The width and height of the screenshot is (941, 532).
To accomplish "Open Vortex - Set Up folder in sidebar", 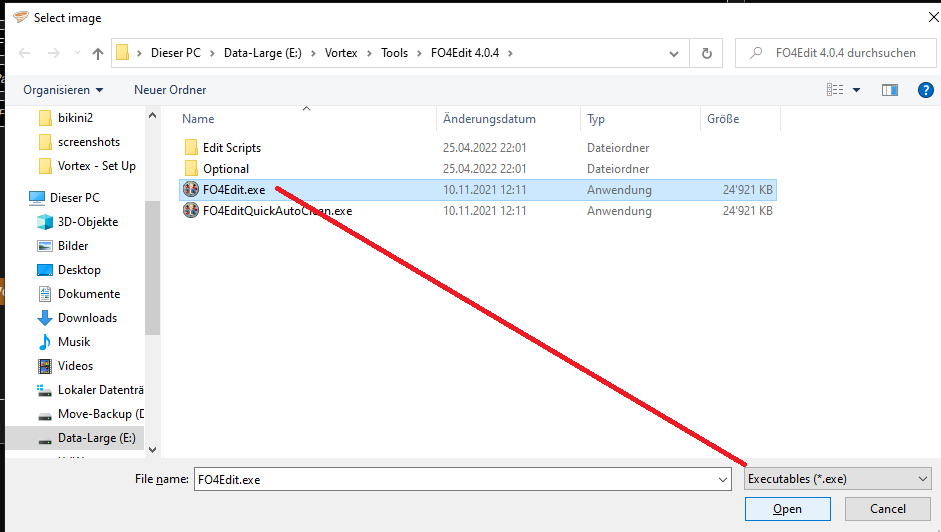I will click(x=97, y=166).
